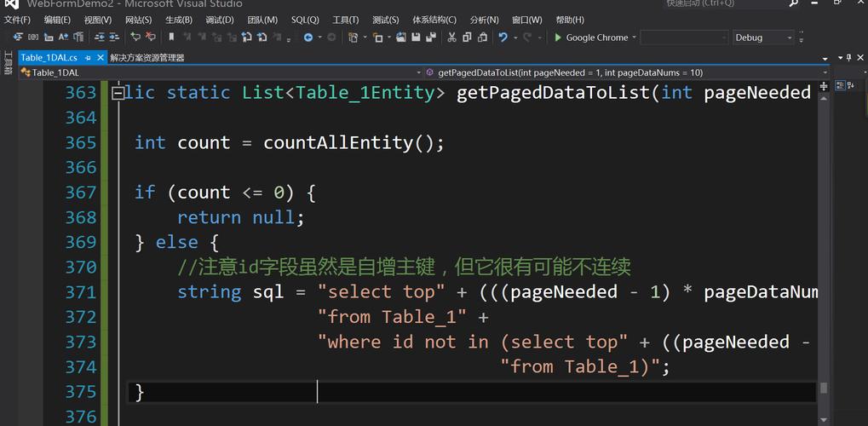Click the Navigate Backward circle arrow icon
Image resolution: width=868 pixels, height=426 pixels.
(308, 37)
